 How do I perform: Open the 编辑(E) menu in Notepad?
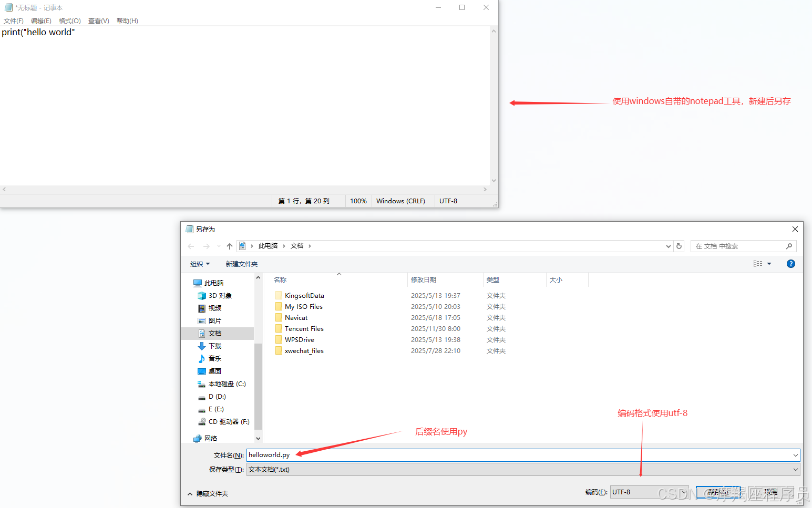click(x=41, y=21)
